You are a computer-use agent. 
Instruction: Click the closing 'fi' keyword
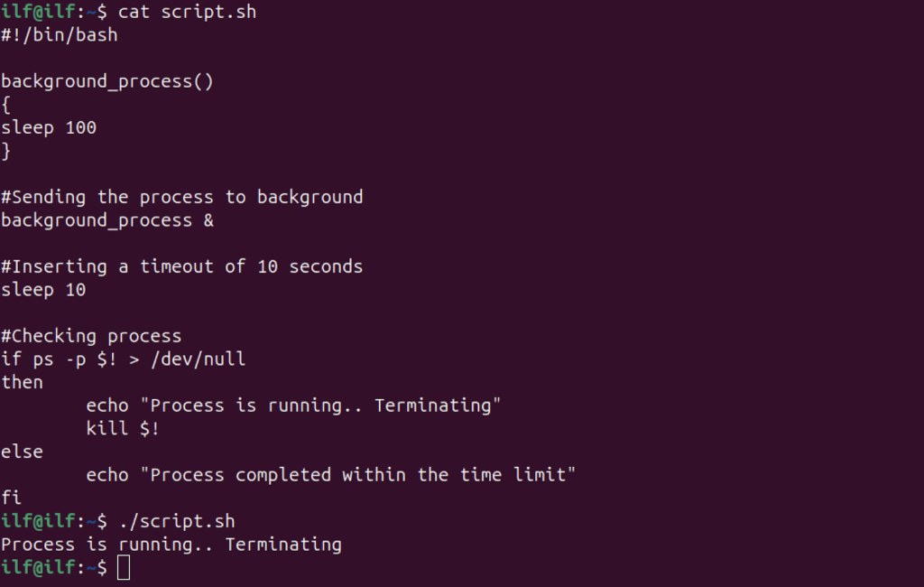point(11,498)
